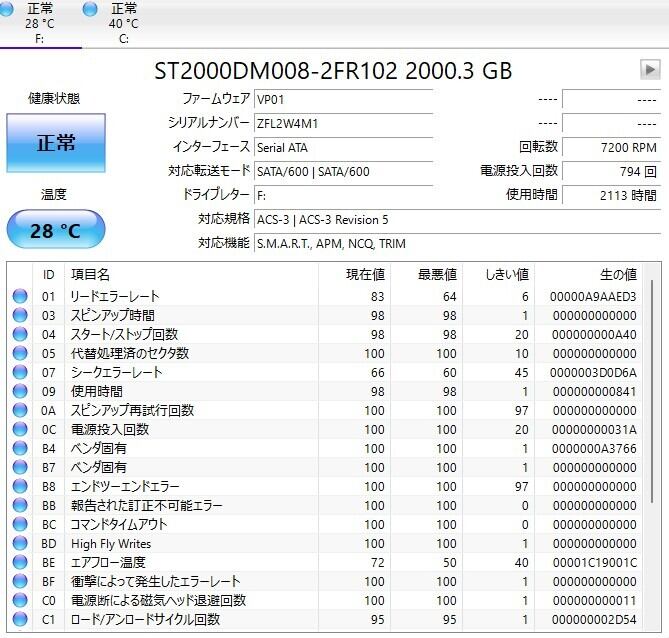Click the 28 °C temperature indicator
669x638 pixels.
(x=55, y=231)
